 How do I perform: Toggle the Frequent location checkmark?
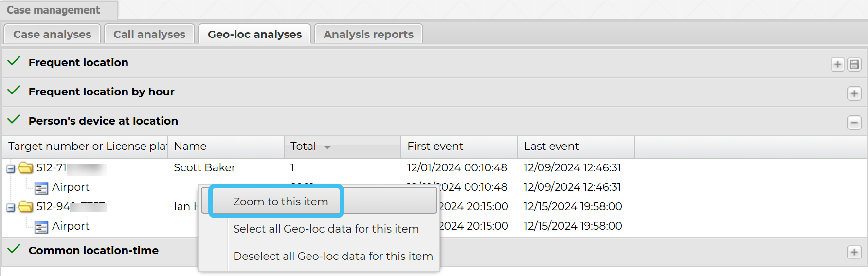point(14,61)
